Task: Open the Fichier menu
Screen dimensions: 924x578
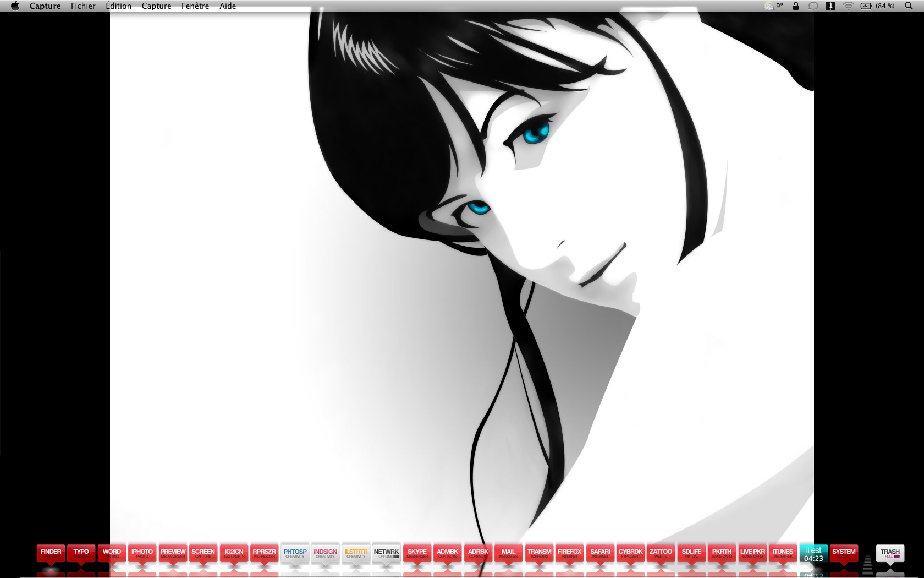Action: pos(83,6)
